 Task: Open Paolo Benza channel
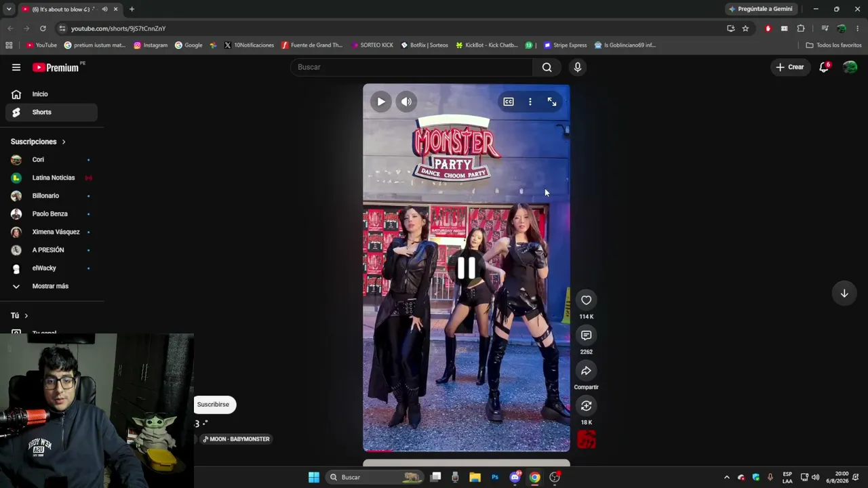pyautogui.click(x=52, y=214)
